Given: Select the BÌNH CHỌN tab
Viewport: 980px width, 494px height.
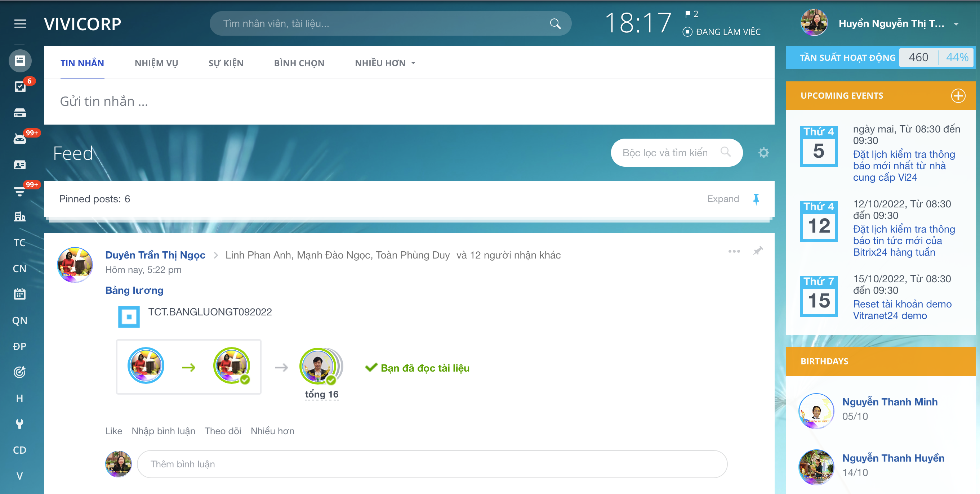Looking at the screenshot, I should pos(299,63).
